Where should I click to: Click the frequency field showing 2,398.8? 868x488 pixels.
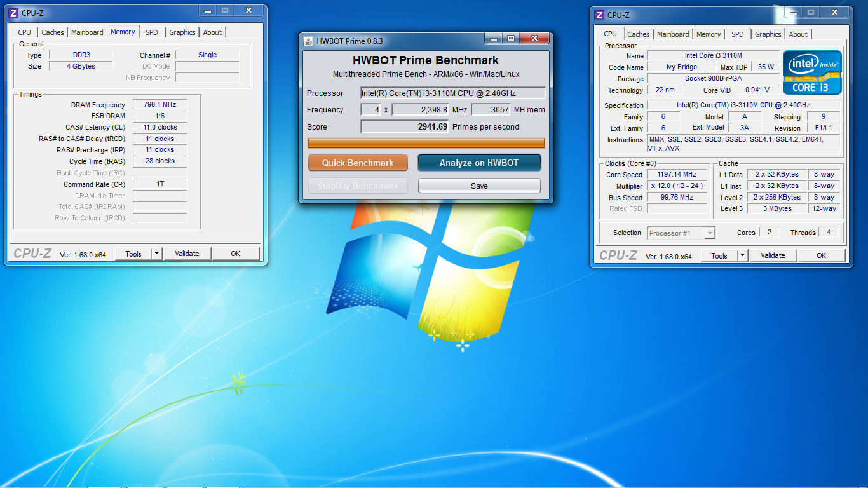coord(421,109)
